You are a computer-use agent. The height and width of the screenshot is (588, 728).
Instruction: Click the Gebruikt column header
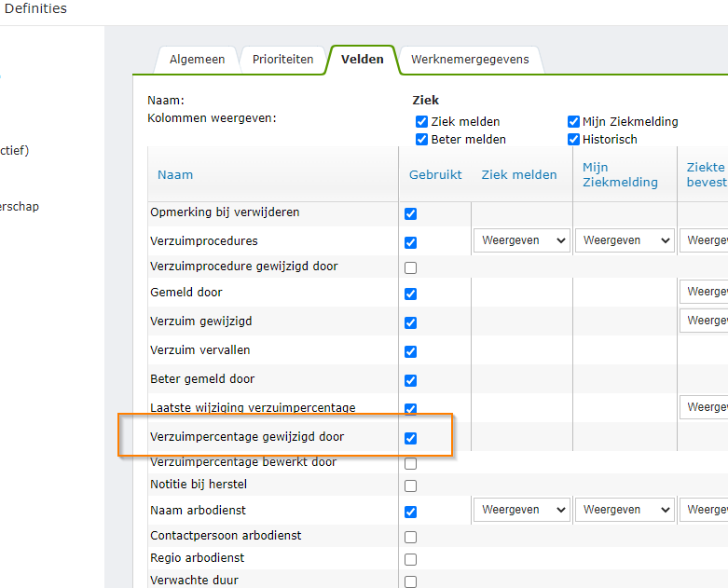tap(435, 175)
